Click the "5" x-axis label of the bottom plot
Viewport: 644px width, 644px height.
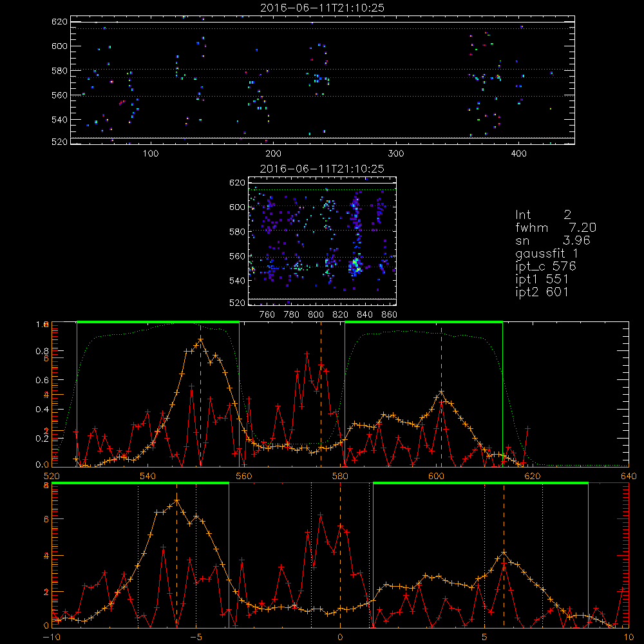(x=485, y=637)
